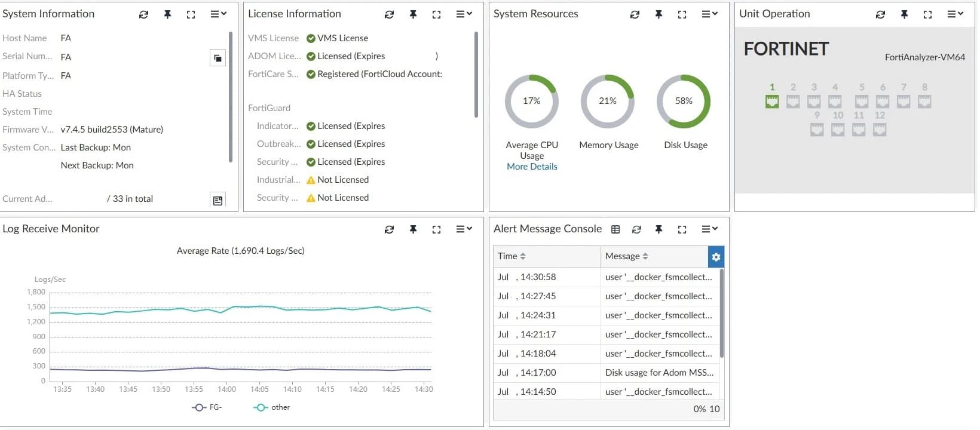Screen dimensions: 980x430
Task: Refresh the Log Receive Monitor widget
Action: (389, 229)
